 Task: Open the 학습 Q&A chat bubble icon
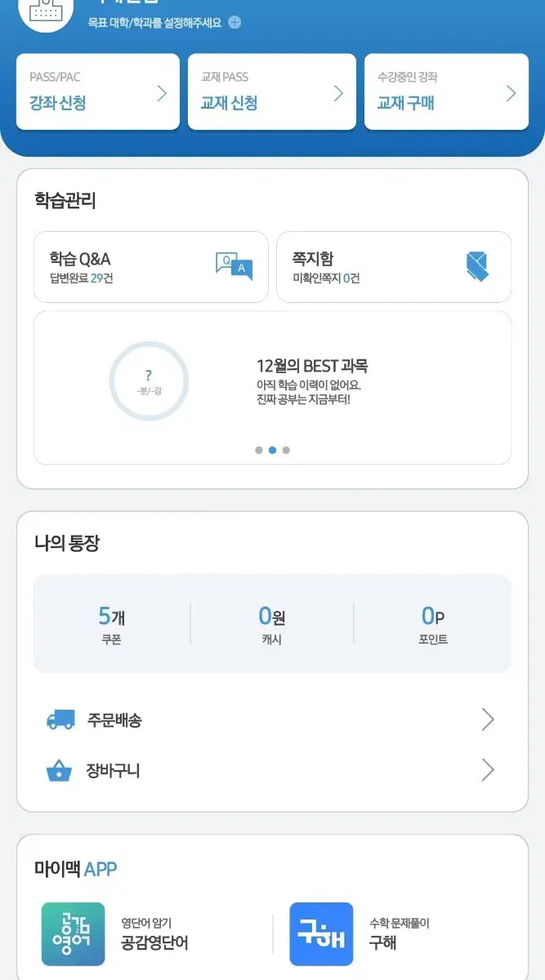(x=234, y=267)
